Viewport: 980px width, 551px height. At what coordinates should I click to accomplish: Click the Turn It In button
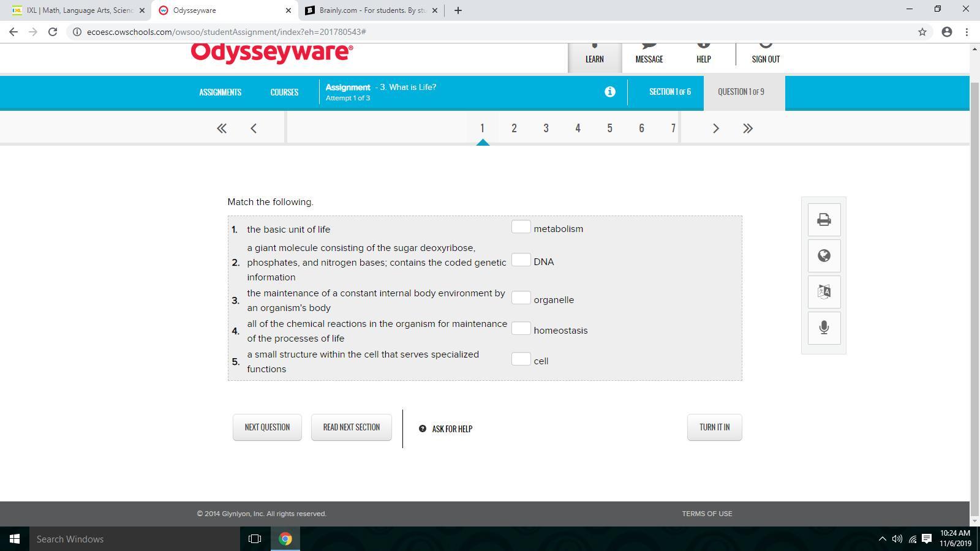pos(714,427)
